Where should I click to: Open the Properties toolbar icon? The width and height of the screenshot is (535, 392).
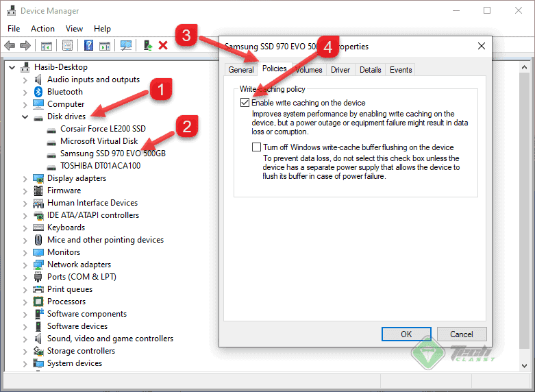click(x=67, y=45)
